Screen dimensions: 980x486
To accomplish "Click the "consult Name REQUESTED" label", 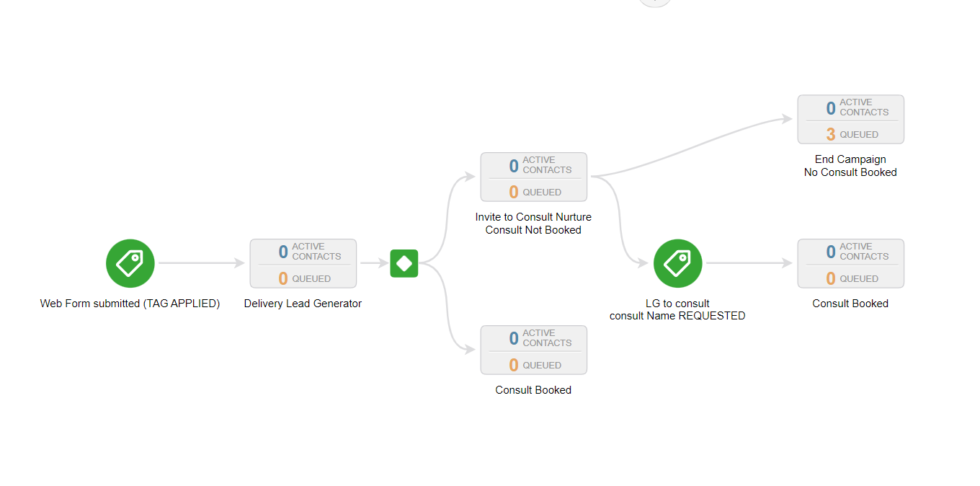I will [x=677, y=316].
